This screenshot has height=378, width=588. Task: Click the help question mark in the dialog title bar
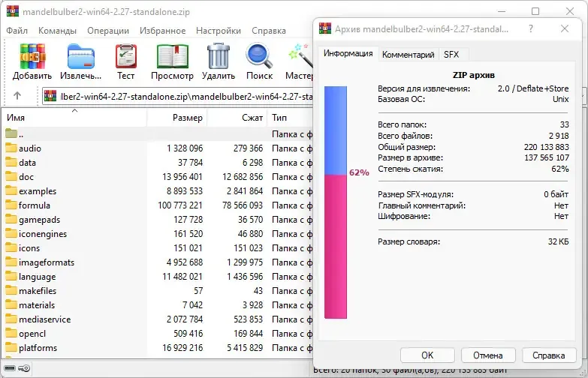[531, 28]
